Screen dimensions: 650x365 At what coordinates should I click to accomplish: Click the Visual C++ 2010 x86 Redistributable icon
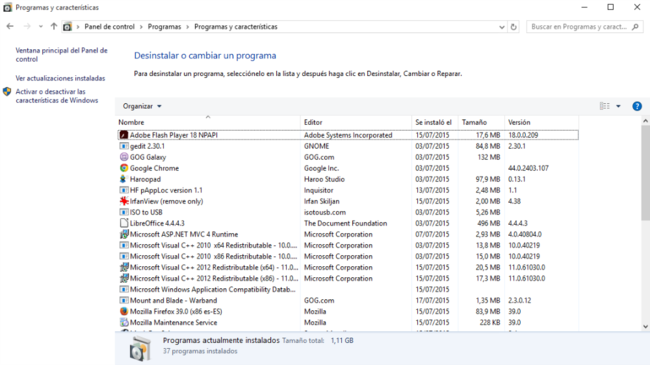124,256
